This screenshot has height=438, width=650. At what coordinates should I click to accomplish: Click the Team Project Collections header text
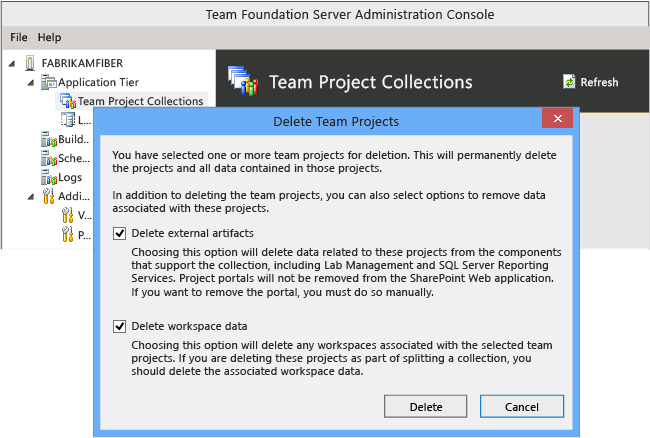(371, 82)
